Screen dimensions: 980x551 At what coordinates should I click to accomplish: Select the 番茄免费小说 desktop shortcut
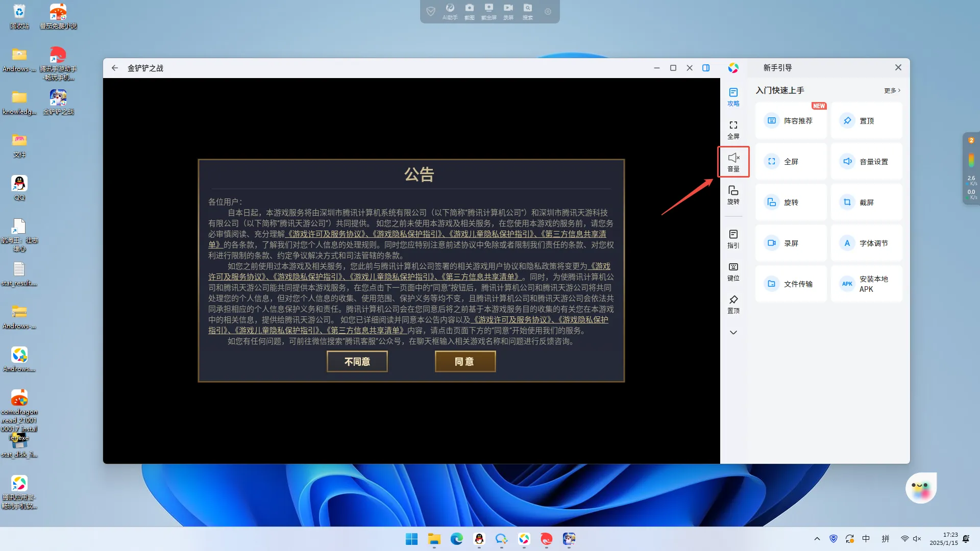(58, 16)
